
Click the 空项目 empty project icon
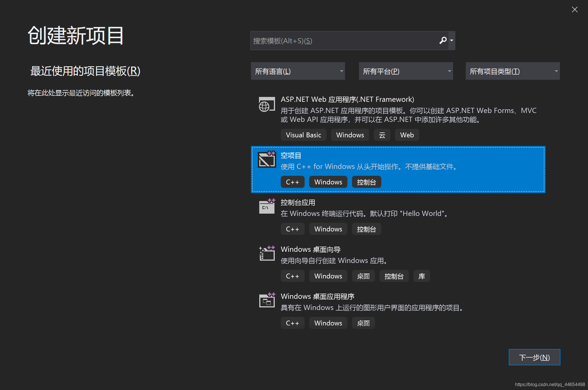click(x=267, y=159)
